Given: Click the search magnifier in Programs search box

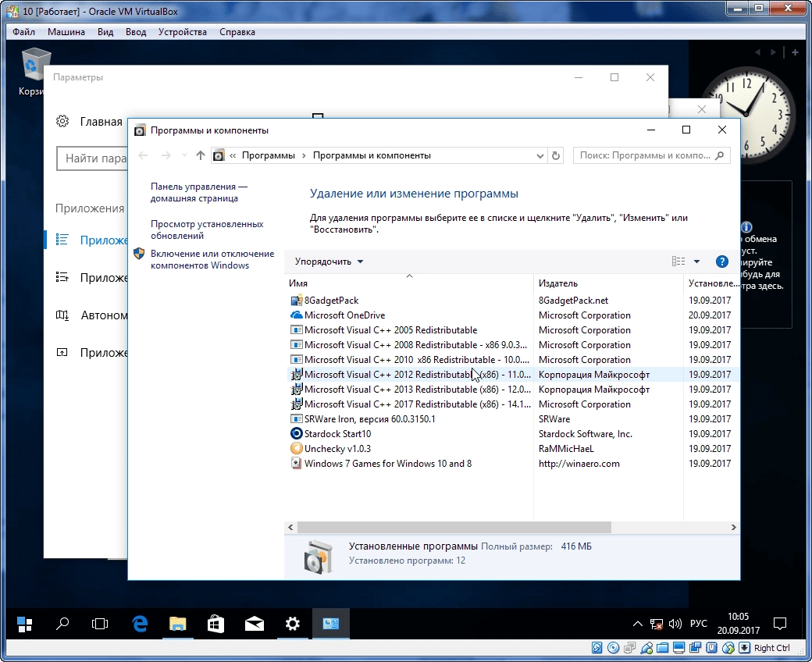Looking at the screenshot, I should pos(719,155).
